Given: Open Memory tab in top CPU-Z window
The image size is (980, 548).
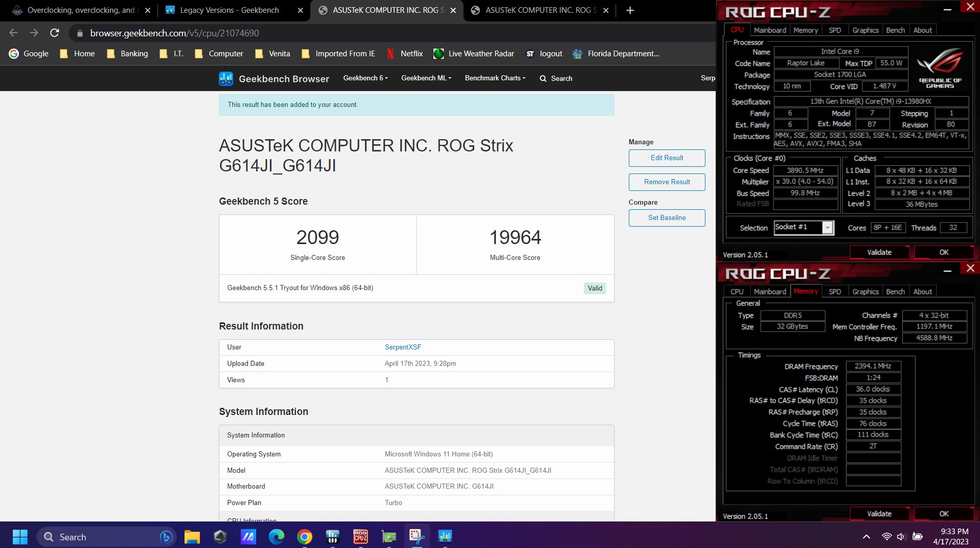Looking at the screenshot, I should tap(806, 30).
